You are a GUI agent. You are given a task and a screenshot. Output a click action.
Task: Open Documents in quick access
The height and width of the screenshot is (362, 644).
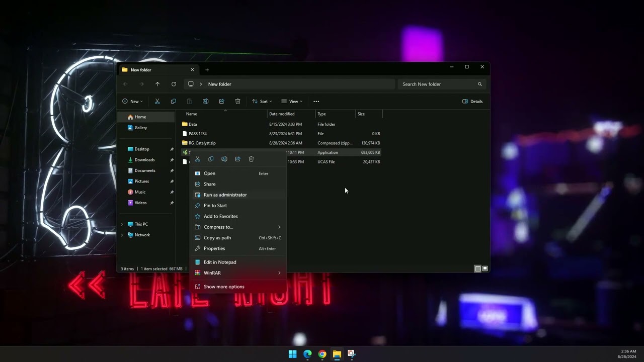(x=146, y=170)
